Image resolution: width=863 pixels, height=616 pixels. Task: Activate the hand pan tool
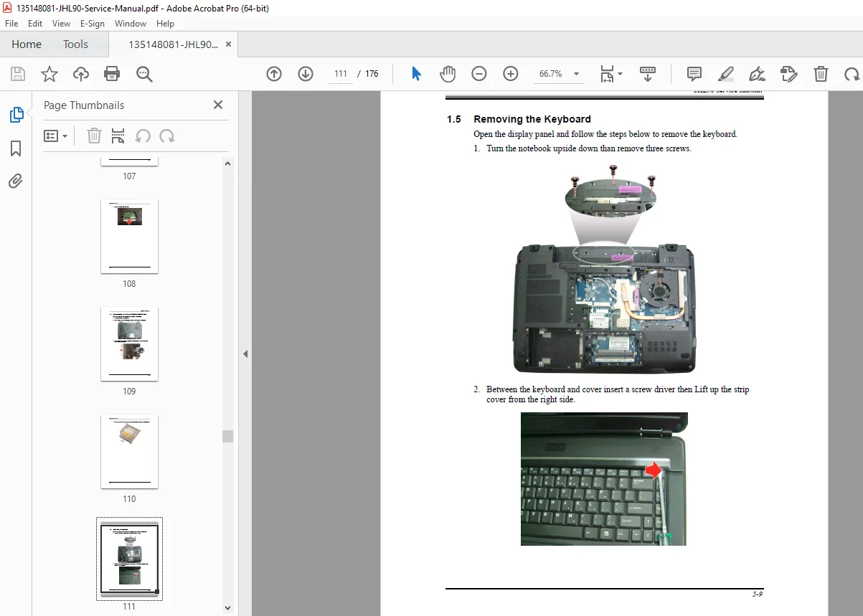[448, 74]
